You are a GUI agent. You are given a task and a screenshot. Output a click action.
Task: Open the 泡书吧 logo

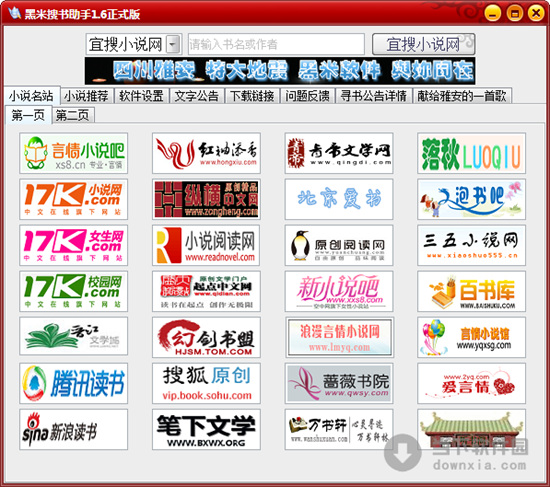[471, 199]
